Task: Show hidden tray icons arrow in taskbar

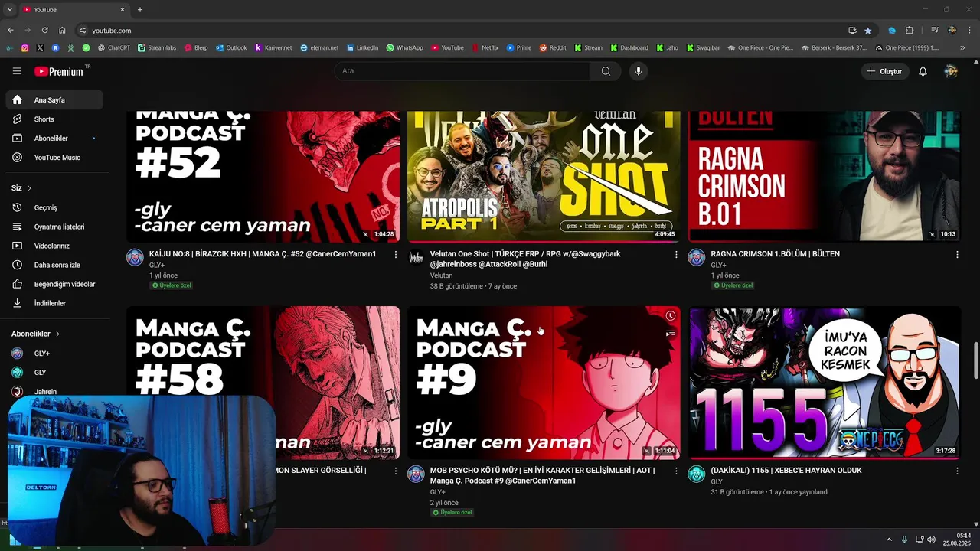Action: click(x=889, y=540)
